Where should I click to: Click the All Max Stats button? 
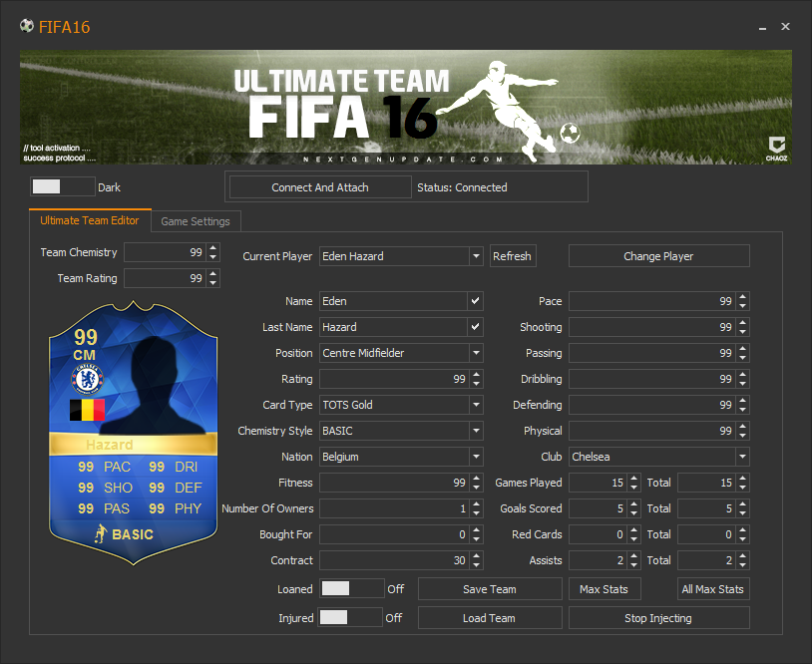tap(713, 589)
